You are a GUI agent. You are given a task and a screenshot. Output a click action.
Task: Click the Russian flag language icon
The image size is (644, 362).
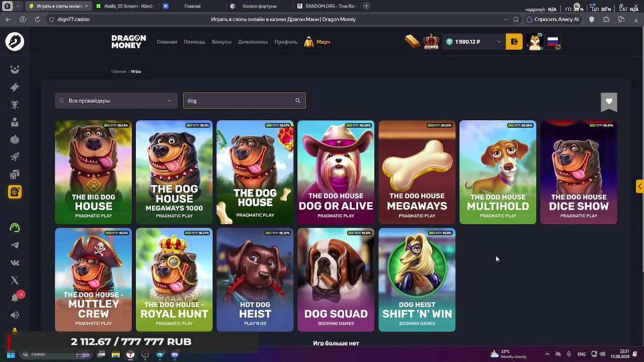point(553,42)
